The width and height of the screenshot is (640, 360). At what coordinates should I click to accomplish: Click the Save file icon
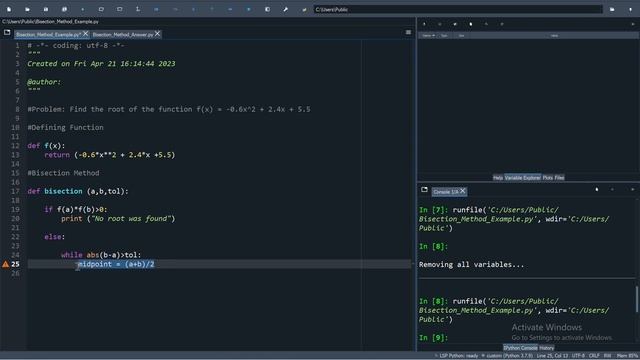click(x=46, y=9)
